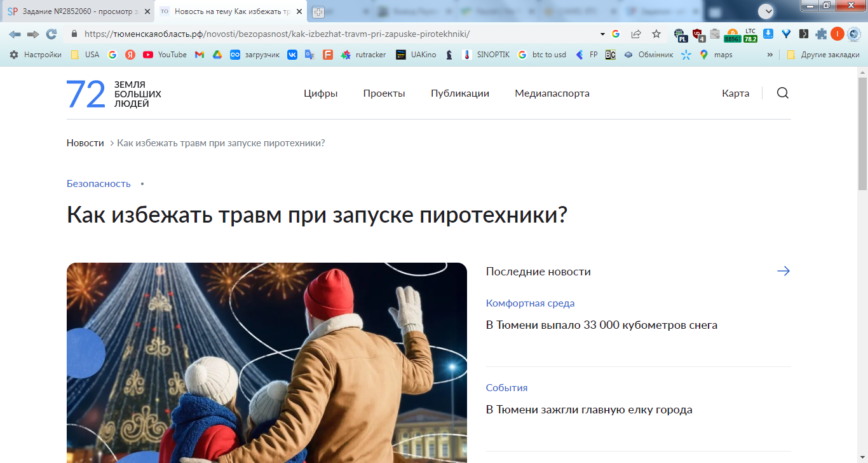Open the Настройки bookmark

point(36,55)
